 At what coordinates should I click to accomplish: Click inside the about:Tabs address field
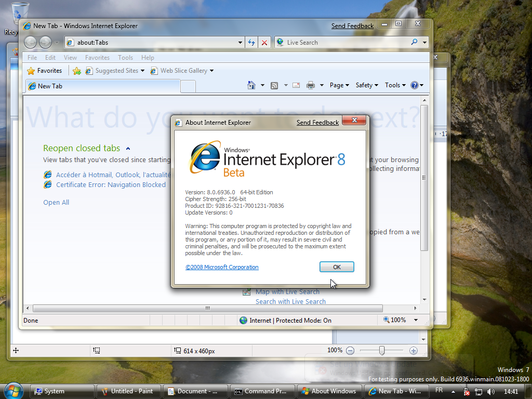pyautogui.click(x=155, y=43)
